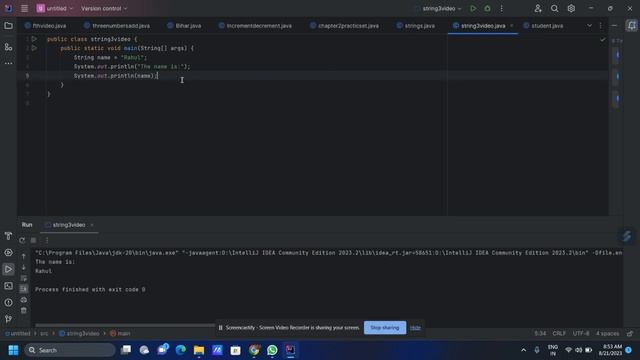Open Search Everywhere magnifier
Image resolution: width=640 pixels, height=360 pixels.
click(554, 8)
